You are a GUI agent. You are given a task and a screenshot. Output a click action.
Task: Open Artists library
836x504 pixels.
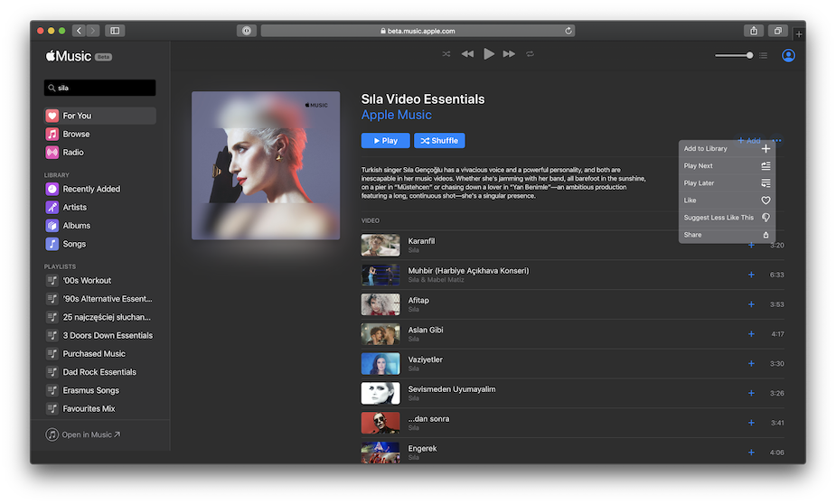point(99,207)
